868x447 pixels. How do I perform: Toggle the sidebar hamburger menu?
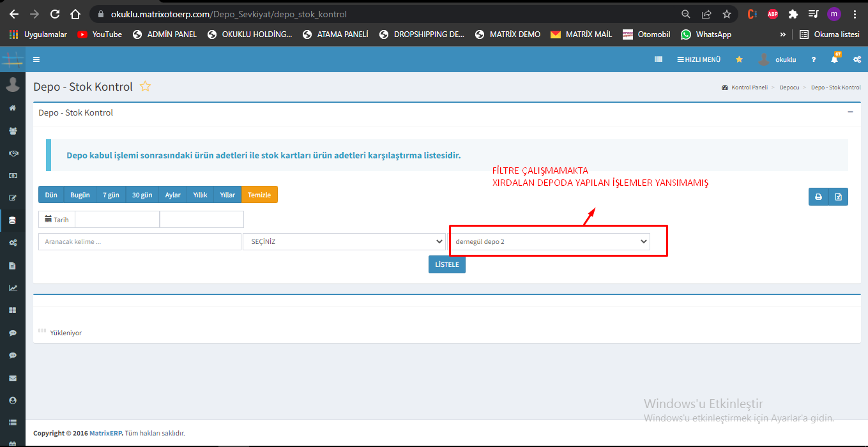(x=36, y=59)
